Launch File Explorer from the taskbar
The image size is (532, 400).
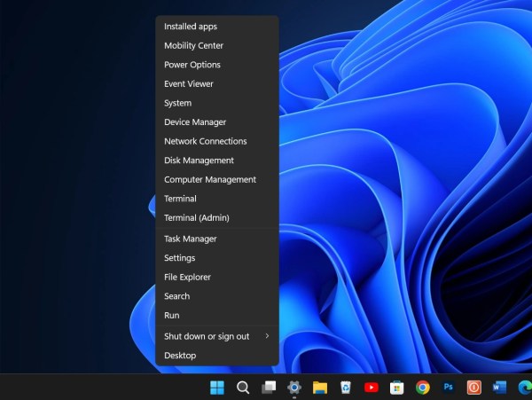(320, 388)
